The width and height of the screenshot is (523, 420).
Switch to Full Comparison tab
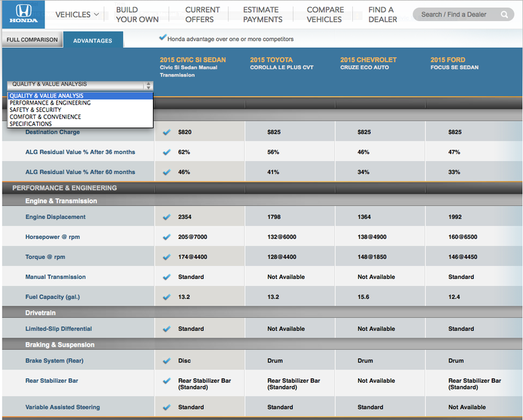click(32, 39)
